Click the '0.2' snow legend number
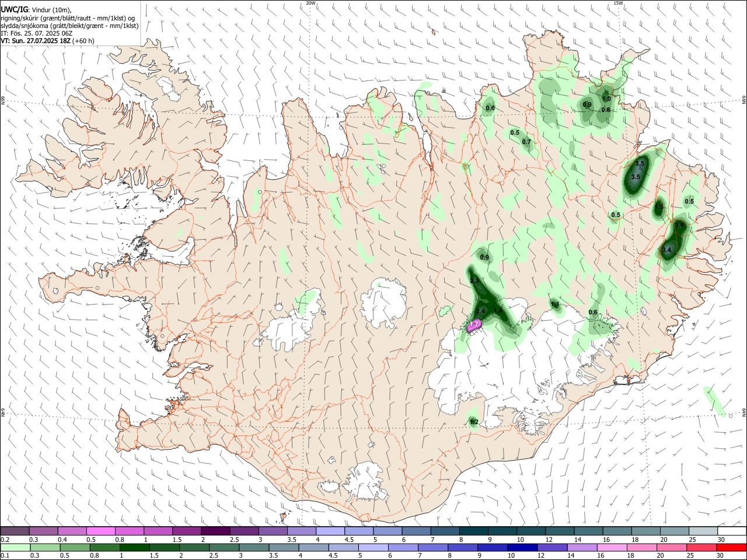The width and height of the screenshot is (747, 560). [5, 540]
